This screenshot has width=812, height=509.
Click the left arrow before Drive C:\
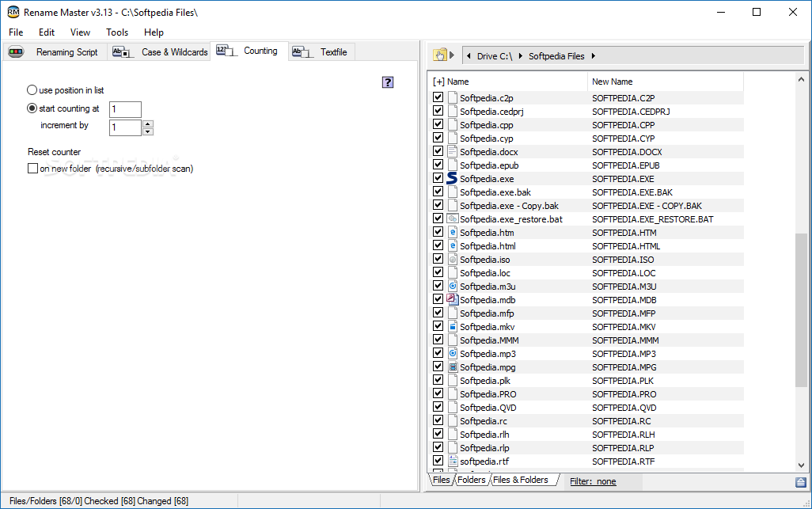(x=469, y=56)
